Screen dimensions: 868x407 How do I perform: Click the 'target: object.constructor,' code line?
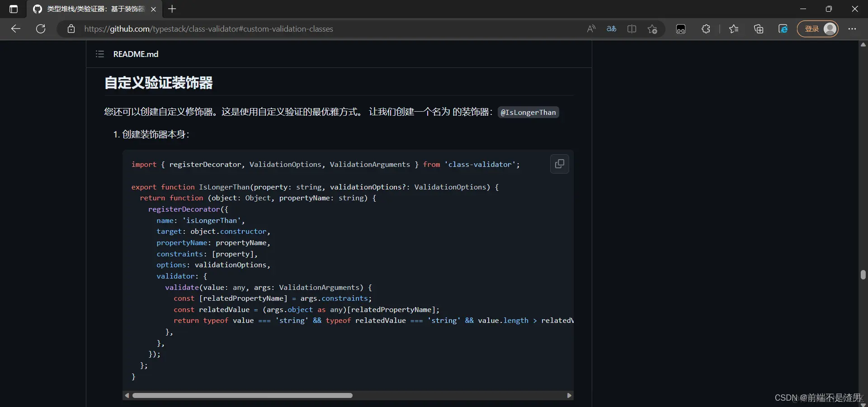click(213, 232)
